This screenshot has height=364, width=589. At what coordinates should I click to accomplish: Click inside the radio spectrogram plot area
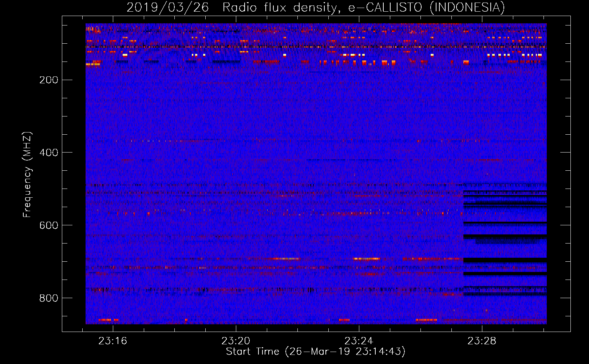[x=316, y=174]
